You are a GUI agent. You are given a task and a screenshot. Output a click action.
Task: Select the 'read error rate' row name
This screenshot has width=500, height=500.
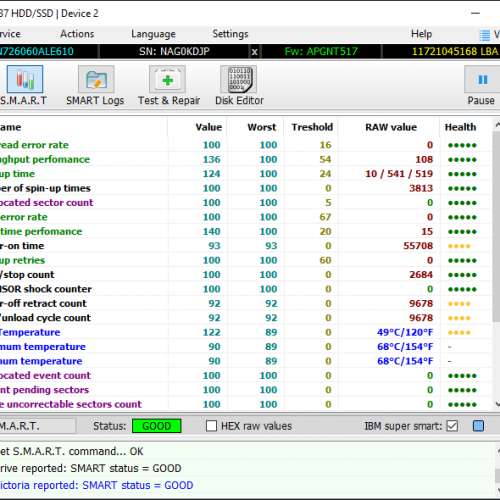[x=34, y=145]
